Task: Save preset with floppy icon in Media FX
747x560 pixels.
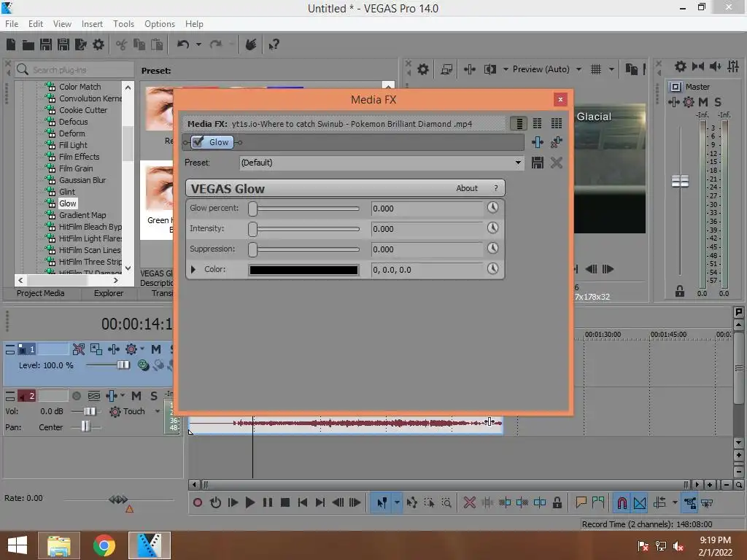Action: pyautogui.click(x=538, y=163)
